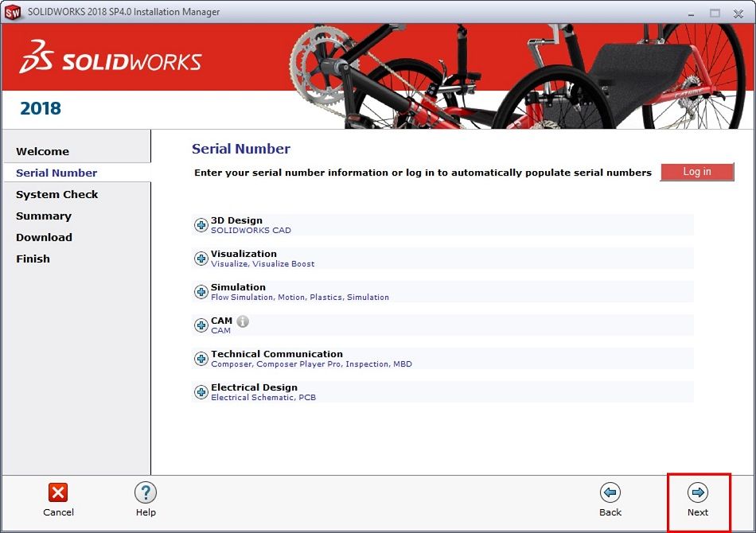
Task: Open the Summary step
Action: click(44, 216)
